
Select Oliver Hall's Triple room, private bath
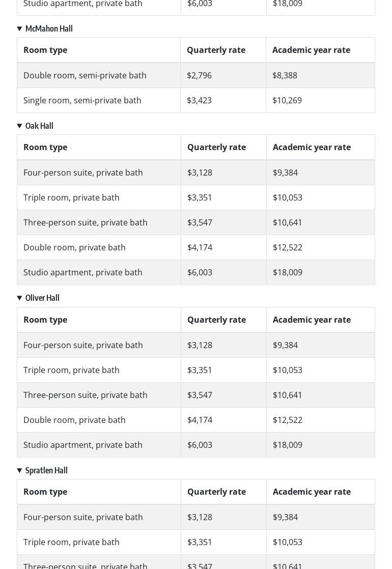pyautogui.click(x=71, y=370)
